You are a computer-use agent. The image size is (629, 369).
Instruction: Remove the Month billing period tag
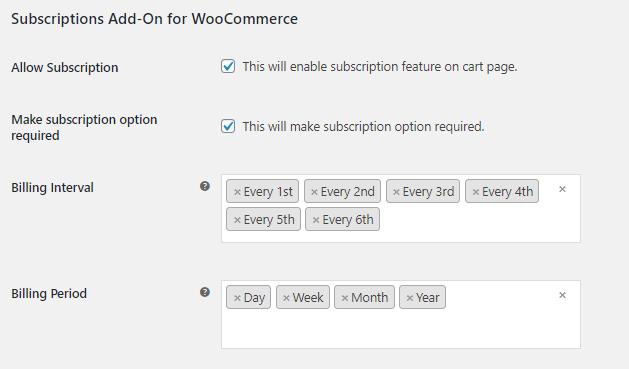pos(345,298)
